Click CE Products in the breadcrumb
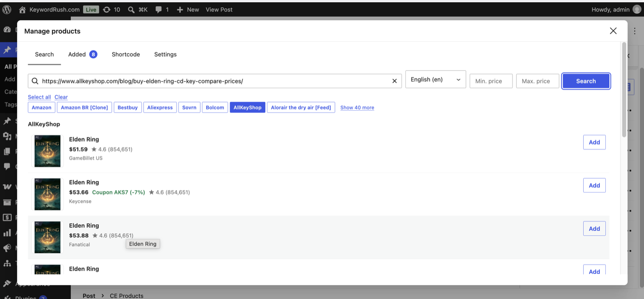Image resolution: width=644 pixels, height=299 pixels. tap(126, 296)
